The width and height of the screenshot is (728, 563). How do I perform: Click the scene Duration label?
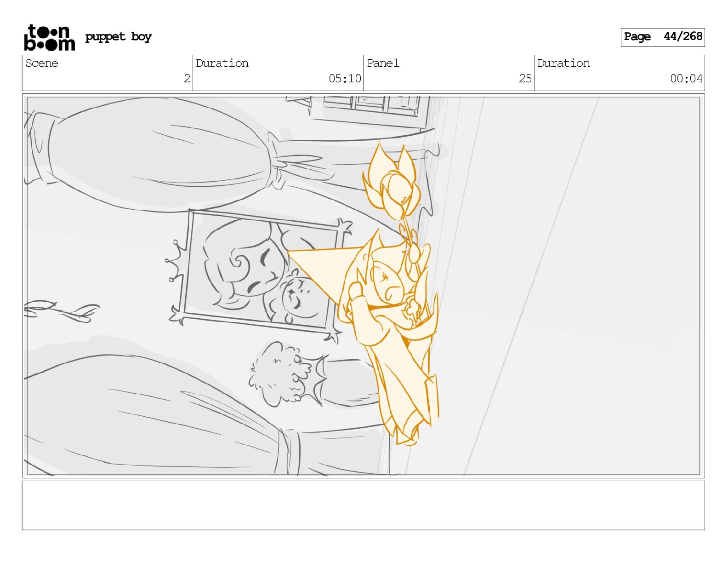pos(222,63)
